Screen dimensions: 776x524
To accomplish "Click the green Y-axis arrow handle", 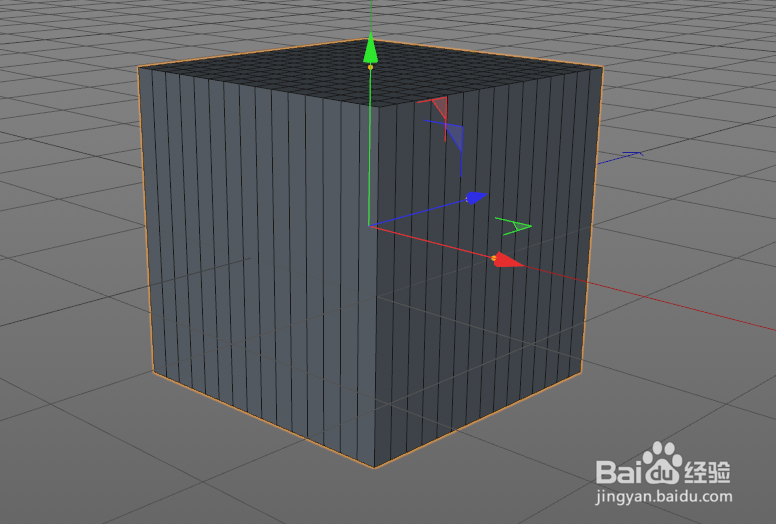I will 370,48.
